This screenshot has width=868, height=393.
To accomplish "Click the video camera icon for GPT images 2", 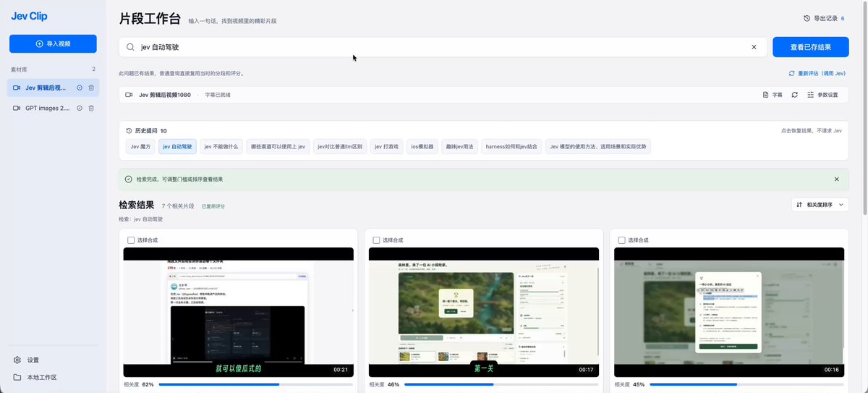I will pyautogui.click(x=17, y=108).
